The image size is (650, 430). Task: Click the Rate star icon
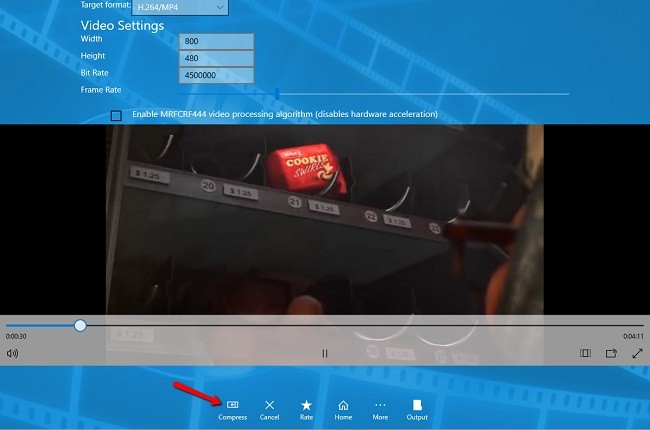(306, 405)
